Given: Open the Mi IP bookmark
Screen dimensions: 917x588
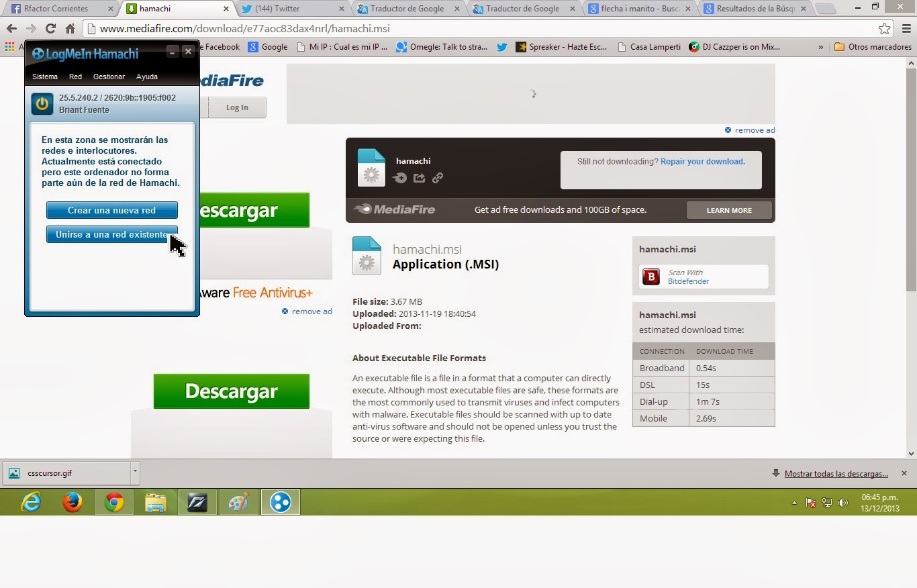Looking at the screenshot, I should pyautogui.click(x=342, y=47).
